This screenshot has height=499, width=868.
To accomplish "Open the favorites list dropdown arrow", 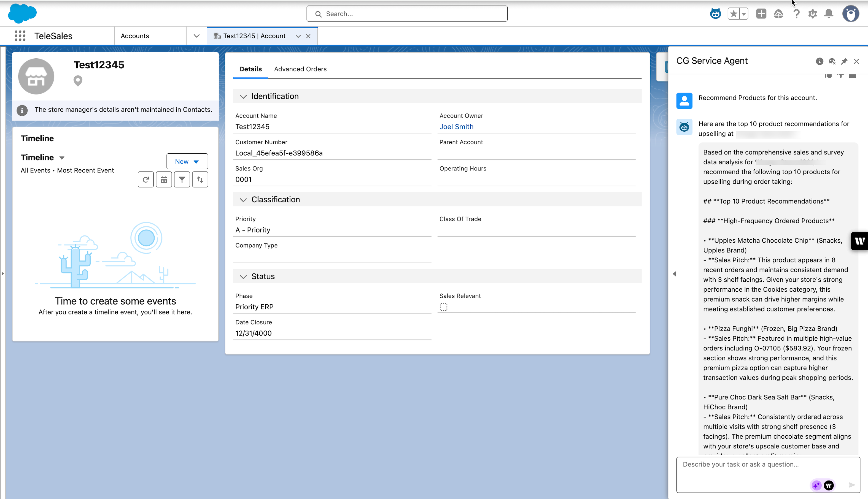I will pyautogui.click(x=743, y=14).
